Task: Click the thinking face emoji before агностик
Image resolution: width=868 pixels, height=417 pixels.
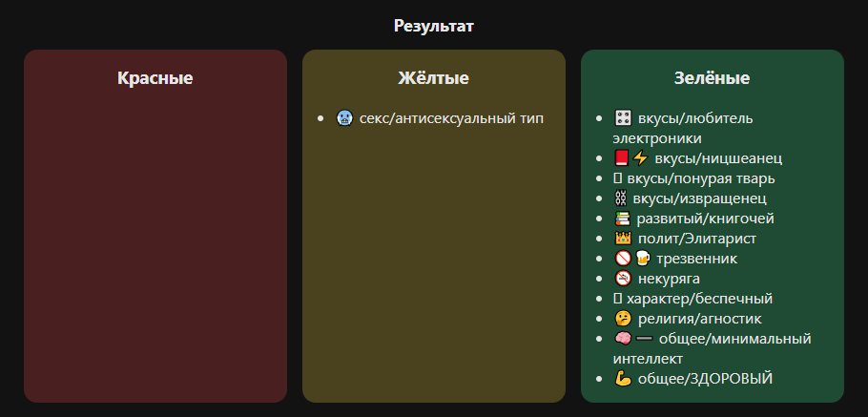Action: 623,319
